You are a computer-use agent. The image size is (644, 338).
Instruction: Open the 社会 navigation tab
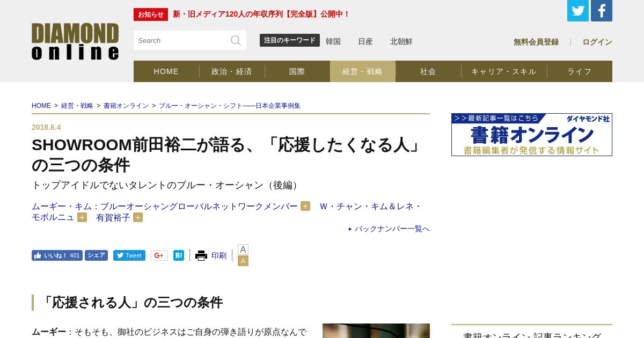click(x=428, y=71)
